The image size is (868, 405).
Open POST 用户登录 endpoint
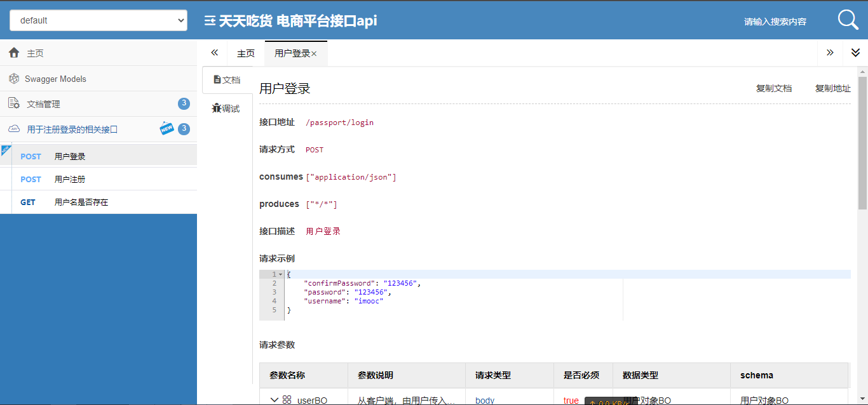coord(98,156)
